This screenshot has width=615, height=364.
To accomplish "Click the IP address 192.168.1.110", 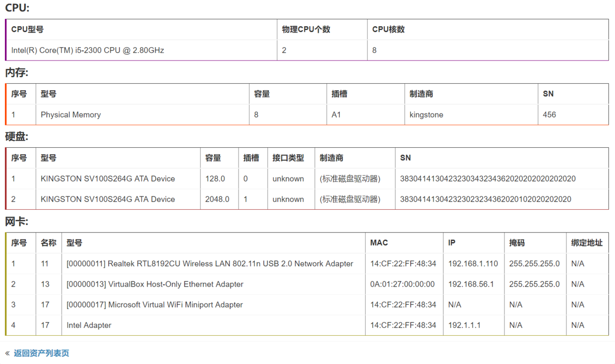I will click(x=473, y=264).
